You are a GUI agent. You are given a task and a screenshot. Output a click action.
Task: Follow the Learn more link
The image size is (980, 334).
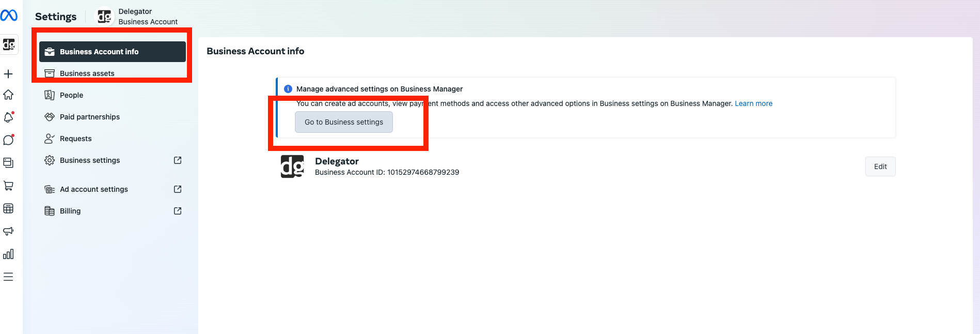pos(754,103)
